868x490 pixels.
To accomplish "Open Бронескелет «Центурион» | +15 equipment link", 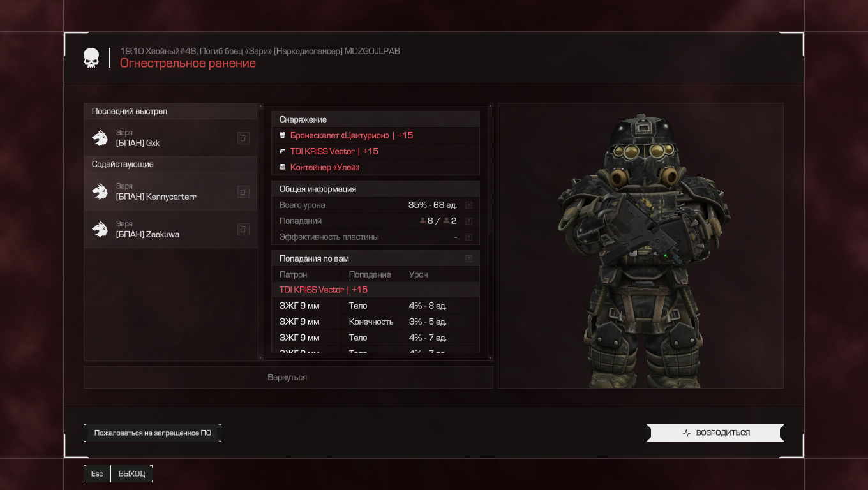I will (x=352, y=135).
